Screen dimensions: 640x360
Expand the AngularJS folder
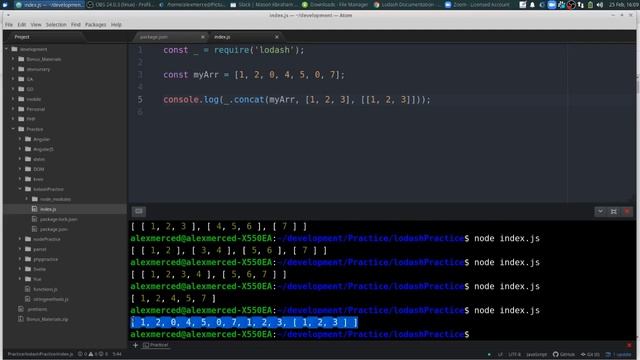tap(20, 149)
